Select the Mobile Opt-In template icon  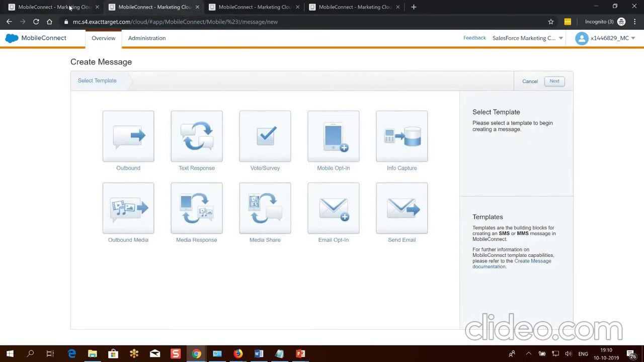[334, 136]
